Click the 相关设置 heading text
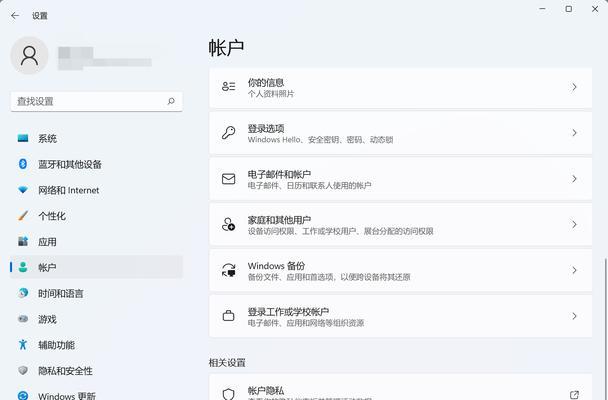This screenshot has width=608, height=400. pos(227,363)
